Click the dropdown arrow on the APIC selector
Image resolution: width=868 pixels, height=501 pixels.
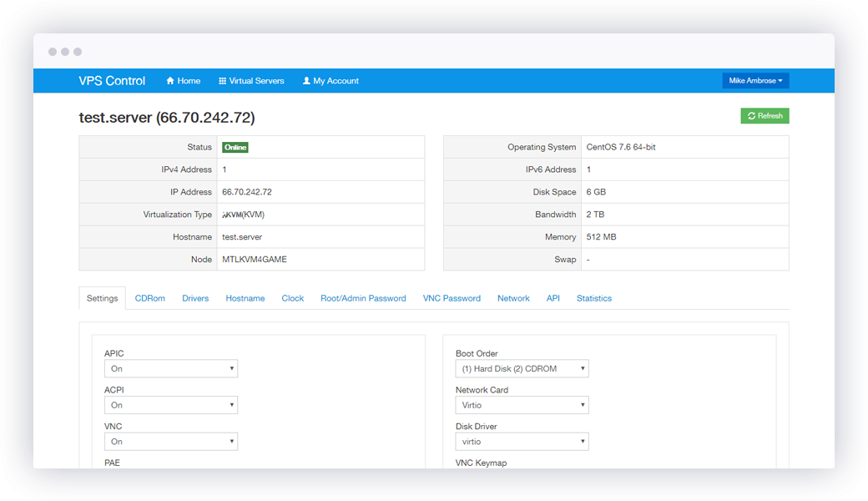click(231, 368)
